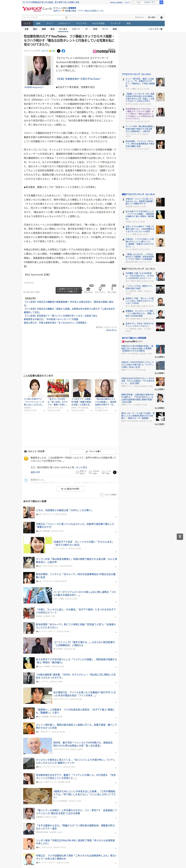Click the わかりやすい lightbulb reaction
The image size is (186, 868).
coord(100,289)
